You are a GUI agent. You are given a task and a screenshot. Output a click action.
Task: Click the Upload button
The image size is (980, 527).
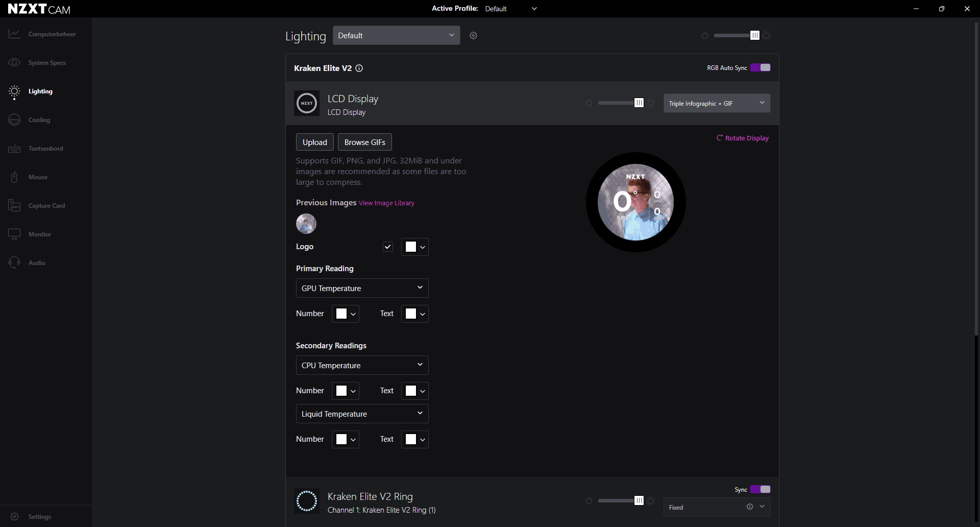coord(315,142)
